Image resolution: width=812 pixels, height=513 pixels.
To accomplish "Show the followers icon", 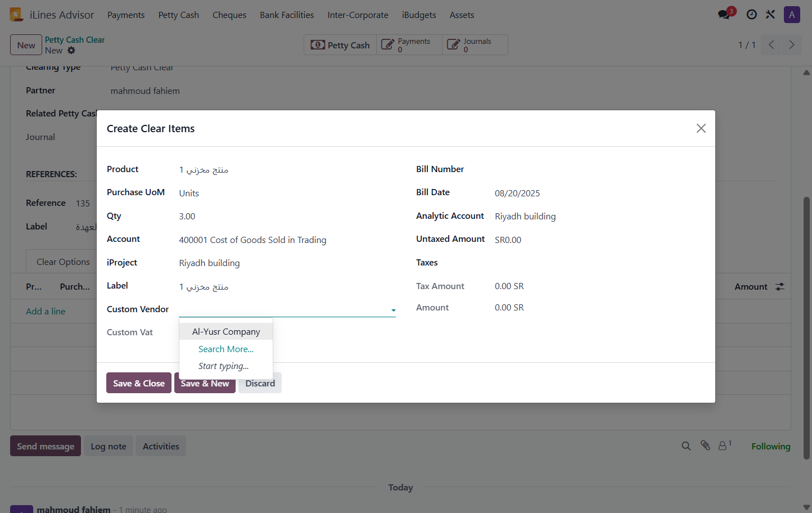I will [725, 445].
